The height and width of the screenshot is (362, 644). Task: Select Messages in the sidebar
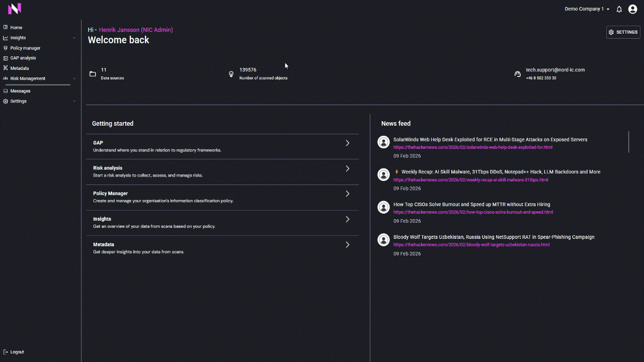(20, 91)
